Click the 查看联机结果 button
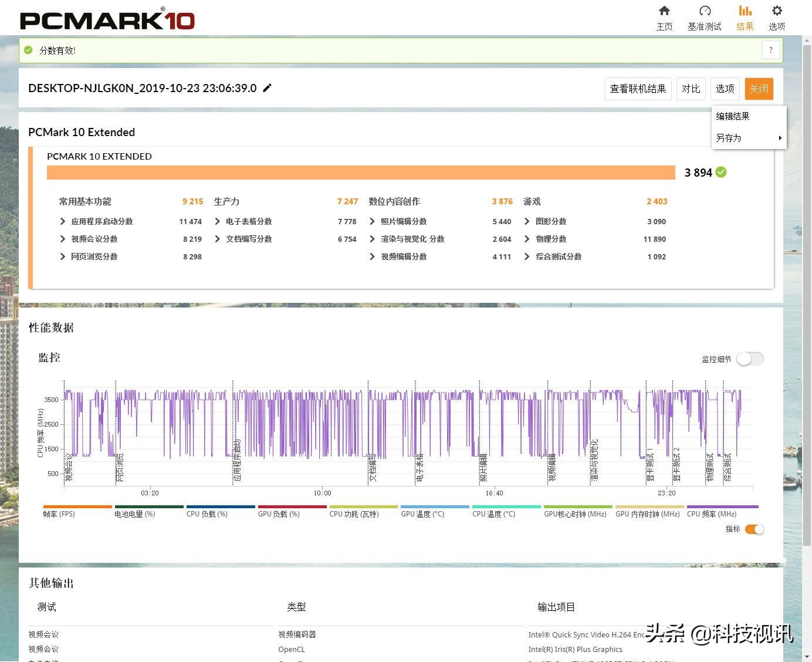This screenshot has height=662, width=812. [x=638, y=89]
